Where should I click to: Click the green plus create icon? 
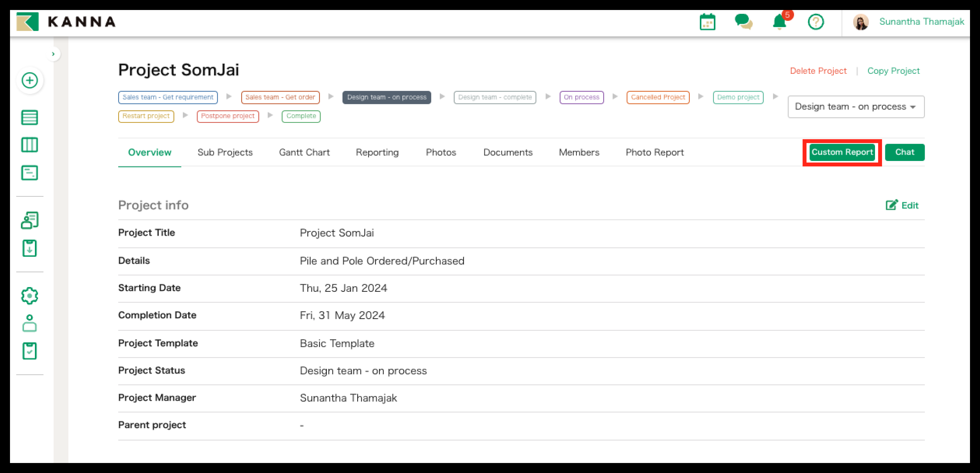click(30, 80)
